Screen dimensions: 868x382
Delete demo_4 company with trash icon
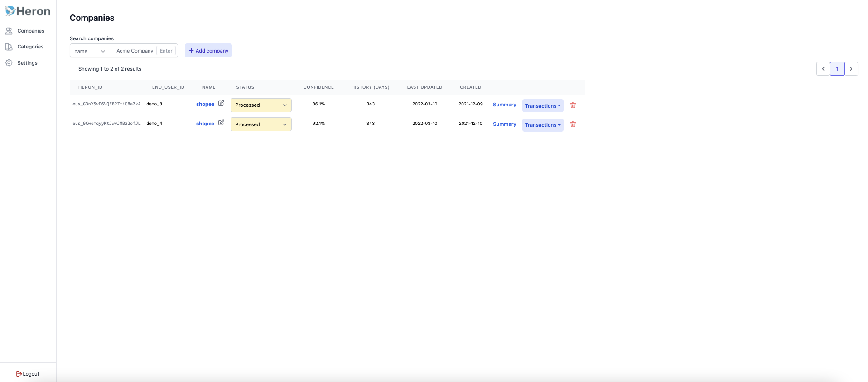573,124
